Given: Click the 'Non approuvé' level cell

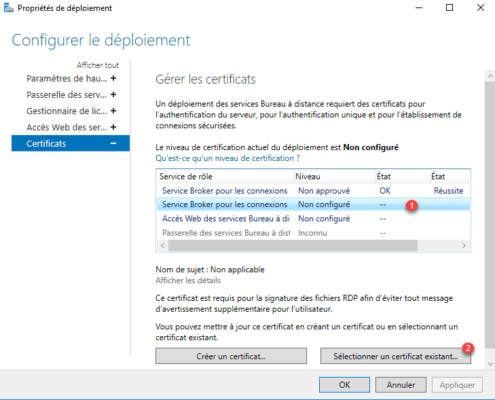Looking at the screenshot, I should [x=324, y=191].
